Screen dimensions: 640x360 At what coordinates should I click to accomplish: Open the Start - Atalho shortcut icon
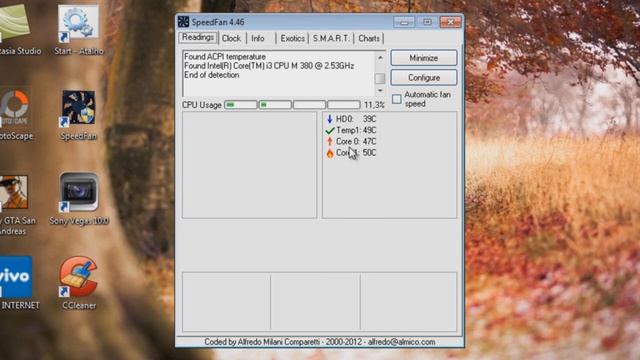tap(78, 23)
